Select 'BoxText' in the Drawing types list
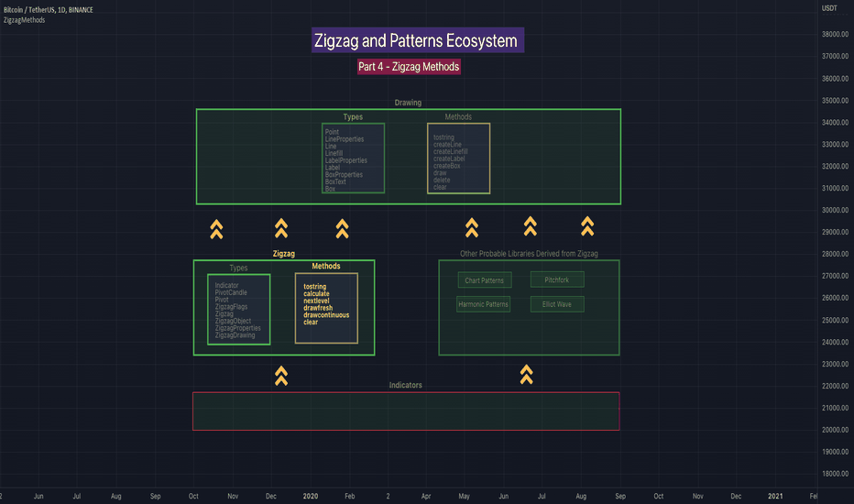The height and width of the screenshot is (504, 854). point(335,182)
